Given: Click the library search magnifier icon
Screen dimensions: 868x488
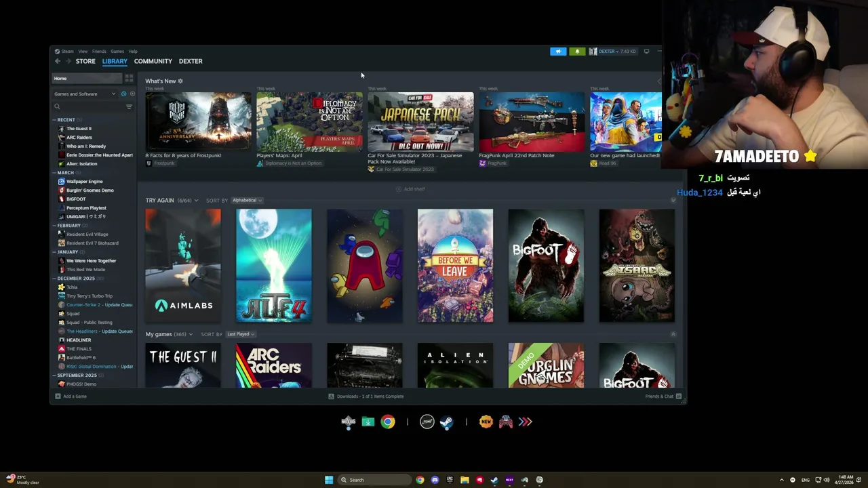Looking at the screenshot, I should 57,106.
